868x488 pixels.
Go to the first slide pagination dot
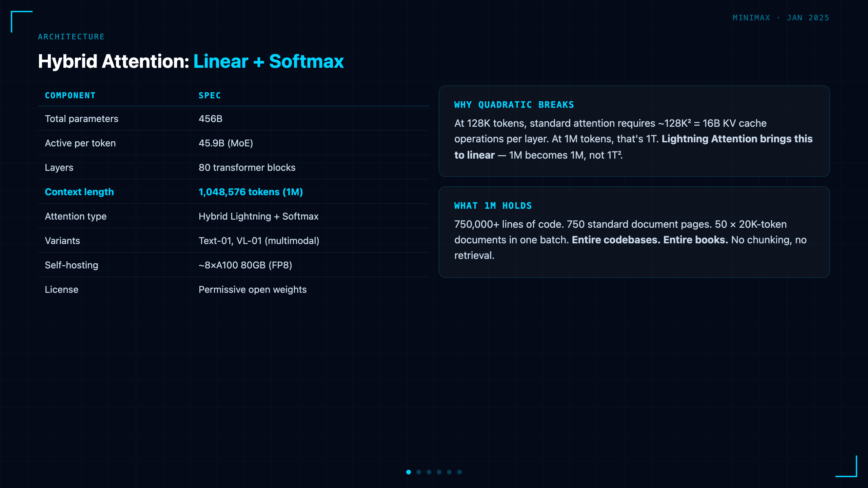[x=409, y=472]
